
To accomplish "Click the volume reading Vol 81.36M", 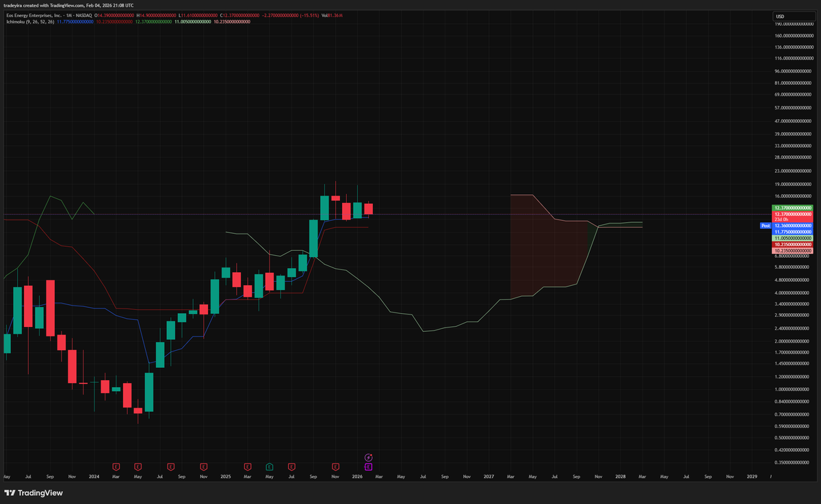I will pos(333,15).
